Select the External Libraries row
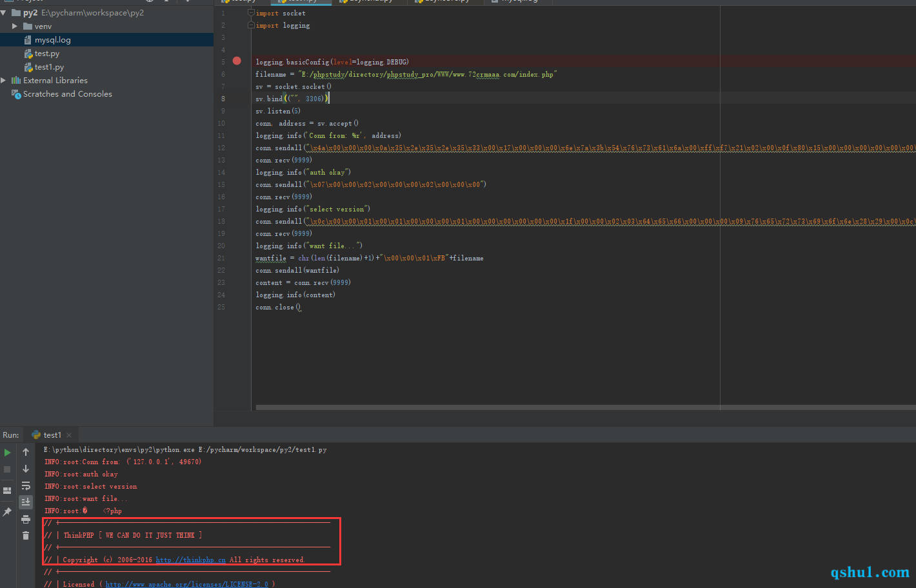 106,81
